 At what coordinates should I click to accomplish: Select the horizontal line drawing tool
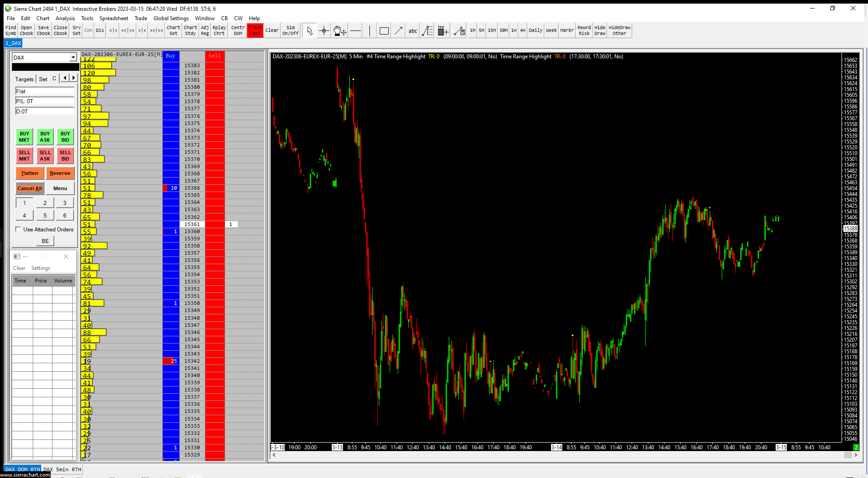pyautogui.click(x=356, y=30)
